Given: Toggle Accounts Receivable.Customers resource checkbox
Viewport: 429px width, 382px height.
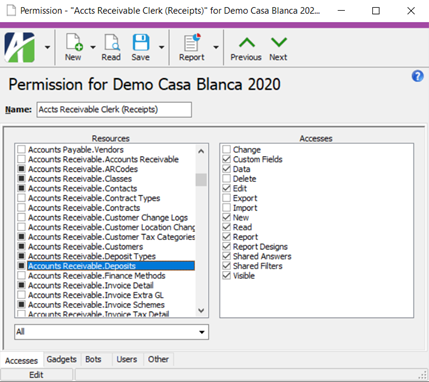Looking at the screenshot, I should click(x=21, y=246).
